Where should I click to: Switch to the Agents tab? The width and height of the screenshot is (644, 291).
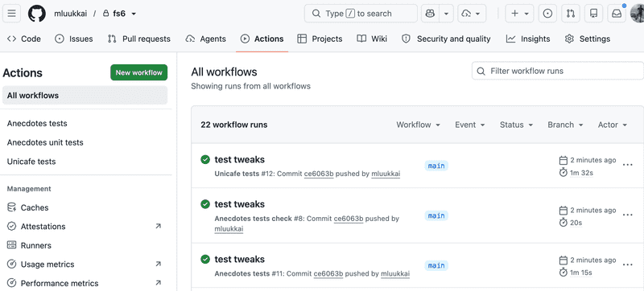point(206,39)
